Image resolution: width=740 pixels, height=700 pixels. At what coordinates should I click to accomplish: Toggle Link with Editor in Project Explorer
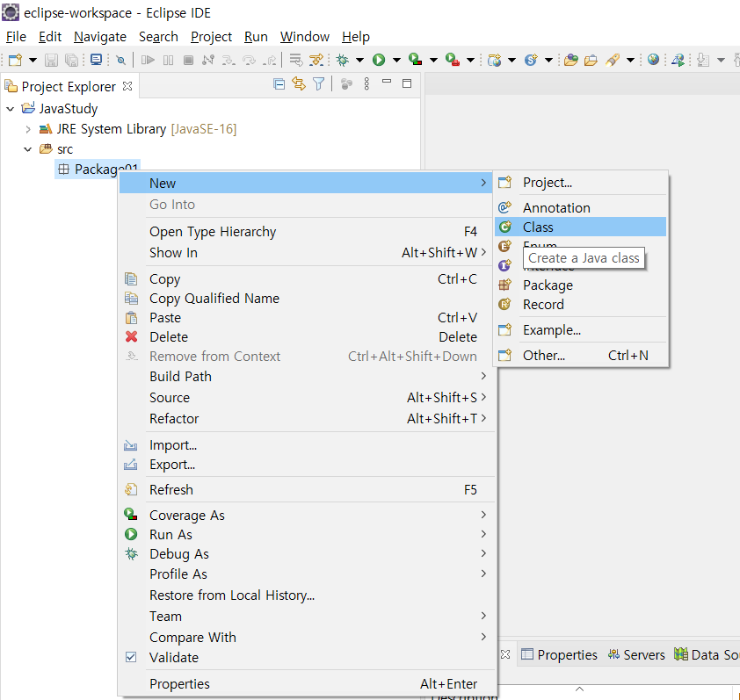(x=299, y=84)
